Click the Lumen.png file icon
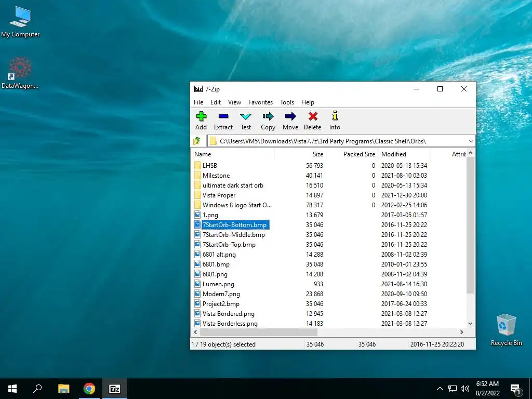The height and width of the screenshot is (399, 532). tap(197, 284)
